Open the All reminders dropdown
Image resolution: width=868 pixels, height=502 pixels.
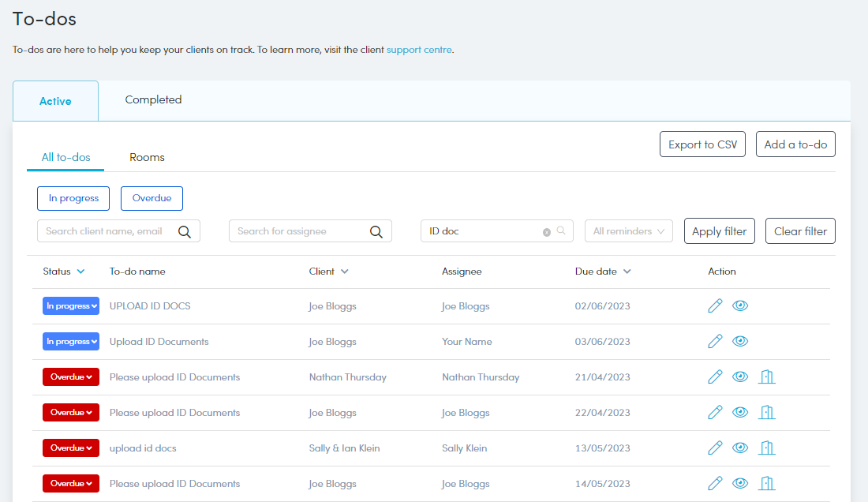tap(628, 231)
